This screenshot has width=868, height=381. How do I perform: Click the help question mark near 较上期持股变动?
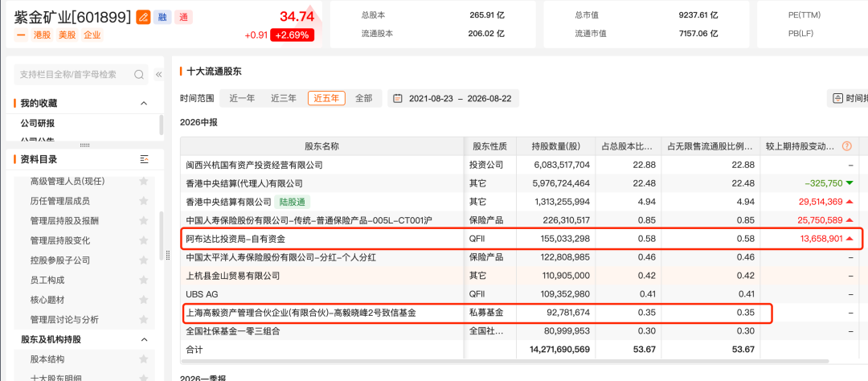coord(846,146)
